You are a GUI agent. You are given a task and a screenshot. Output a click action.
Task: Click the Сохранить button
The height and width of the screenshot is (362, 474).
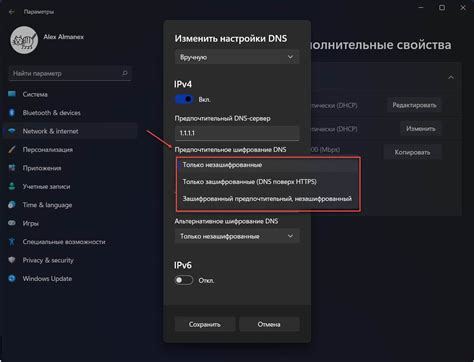click(205, 324)
